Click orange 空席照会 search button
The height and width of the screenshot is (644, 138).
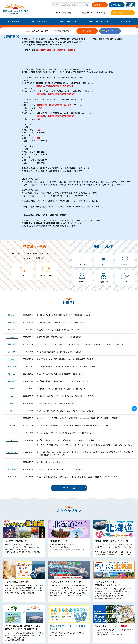pyautogui.click(x=87, y=31)
